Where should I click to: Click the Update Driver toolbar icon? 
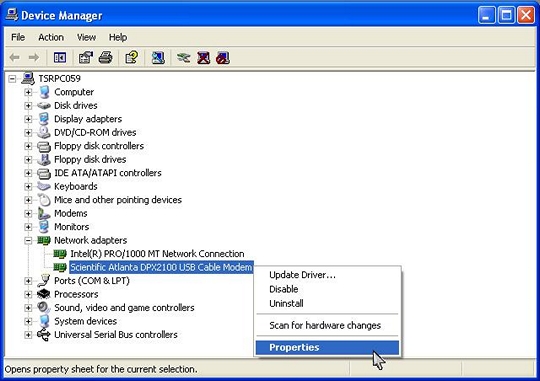(x=183, y=58)
